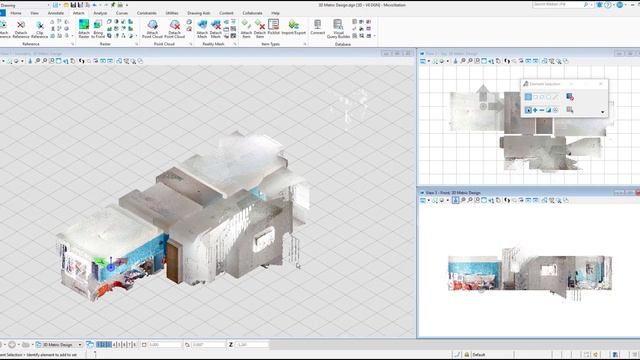Click the Undo icon in quick access toolbar
Viewport: 640px width, 360px height.
tap(95, 5)
